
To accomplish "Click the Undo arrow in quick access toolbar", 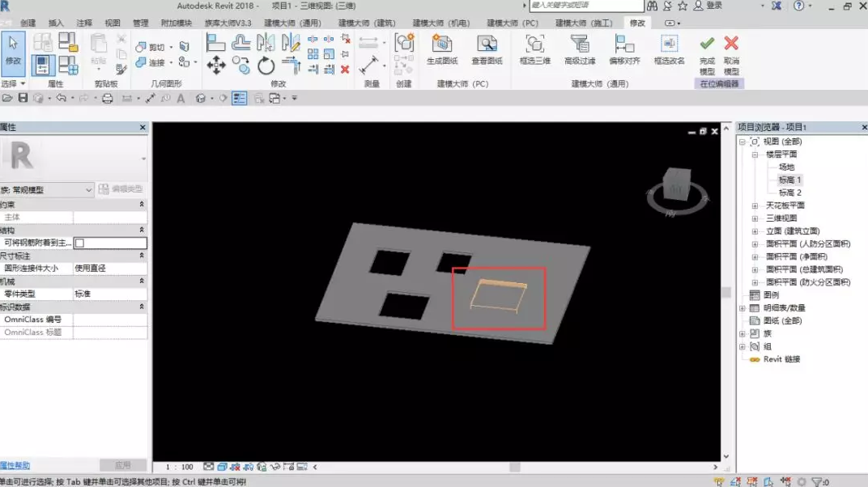I will 61,98.
